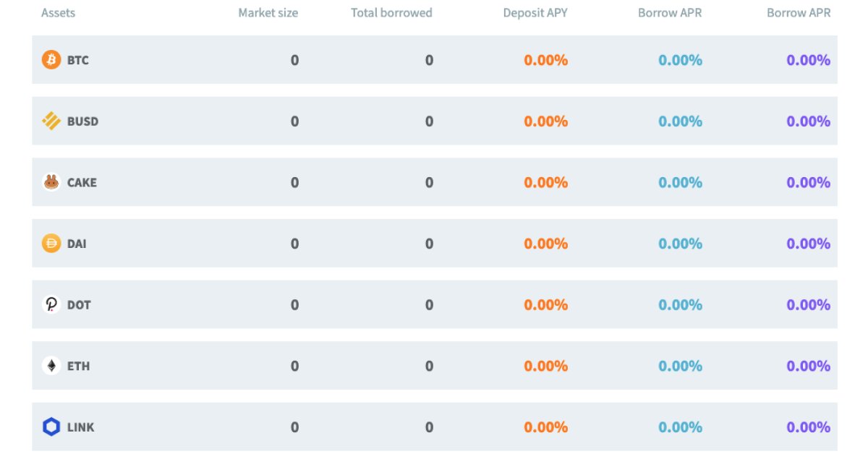Click the BTC Bitcoin coin icon
The height and width of the screenshot is (454, 868).
[49, 60]
